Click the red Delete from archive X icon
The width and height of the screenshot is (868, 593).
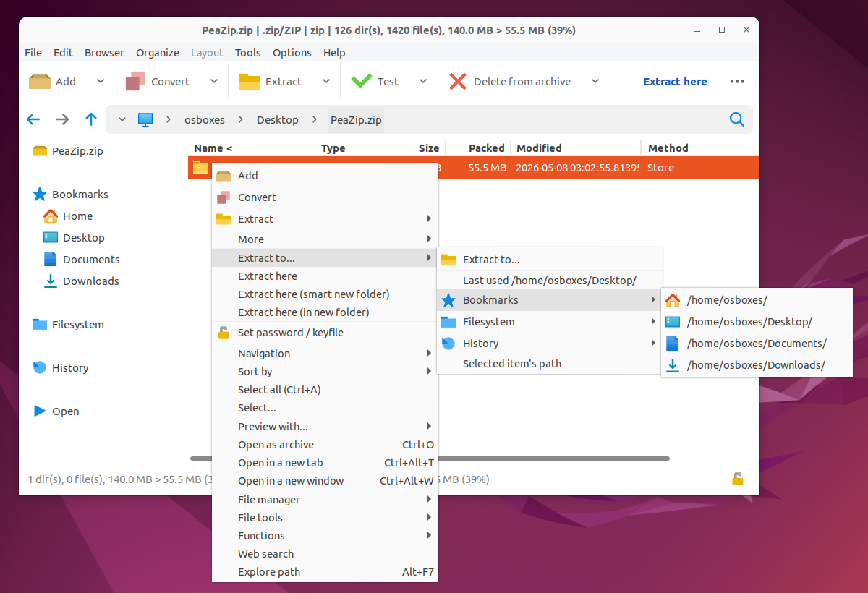458,82
